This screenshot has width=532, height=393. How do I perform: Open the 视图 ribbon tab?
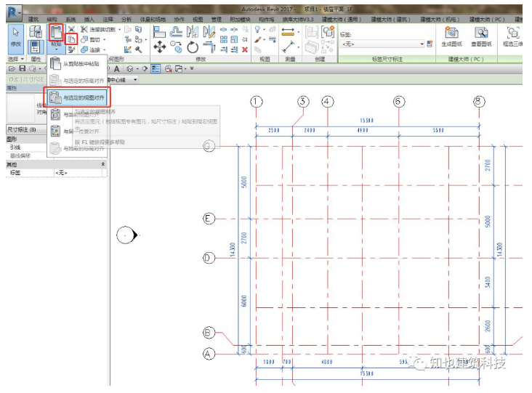coord(198,20)
